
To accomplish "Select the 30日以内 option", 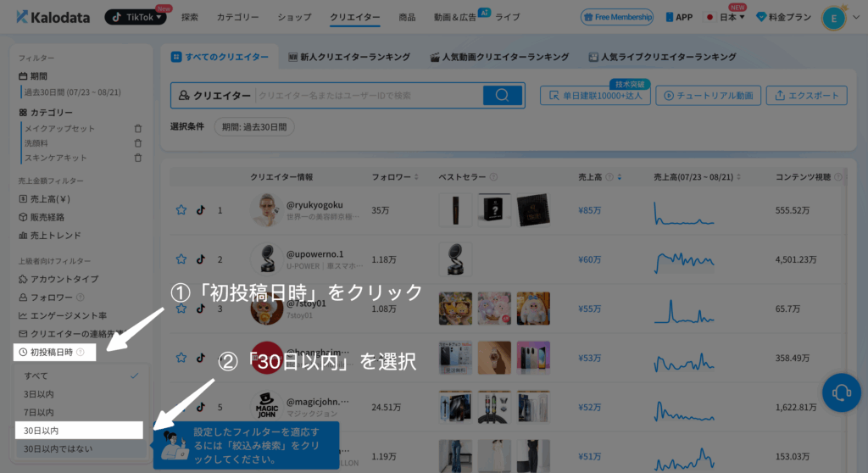I will 79,431.
